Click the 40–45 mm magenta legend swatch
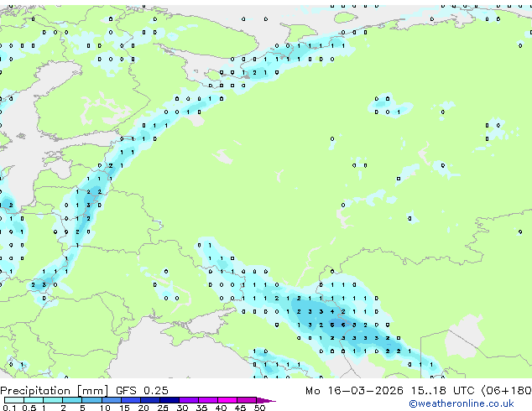The height and width of the screenshot is (411, 532). point(227,400)
